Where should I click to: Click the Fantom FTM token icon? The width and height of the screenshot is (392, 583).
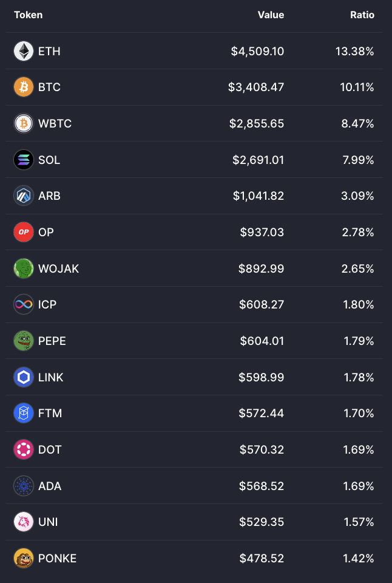pyautogui.click(x=24, y=413)
